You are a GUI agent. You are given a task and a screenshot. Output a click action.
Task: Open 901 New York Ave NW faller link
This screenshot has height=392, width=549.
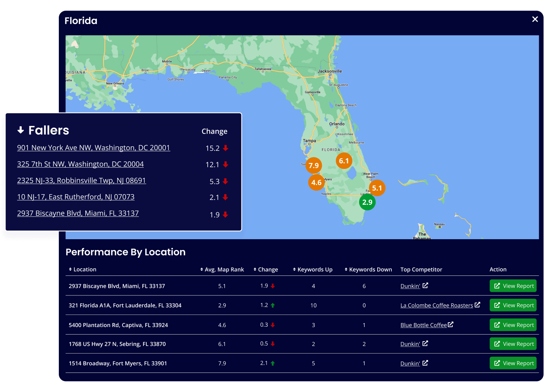[x=93, y=148]
